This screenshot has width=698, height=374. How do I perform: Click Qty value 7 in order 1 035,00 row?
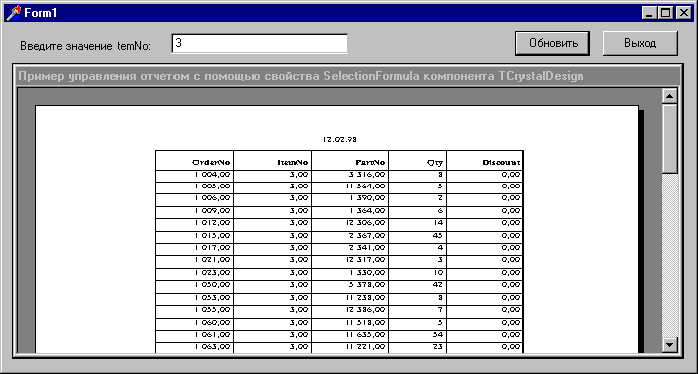coord(440,309)
